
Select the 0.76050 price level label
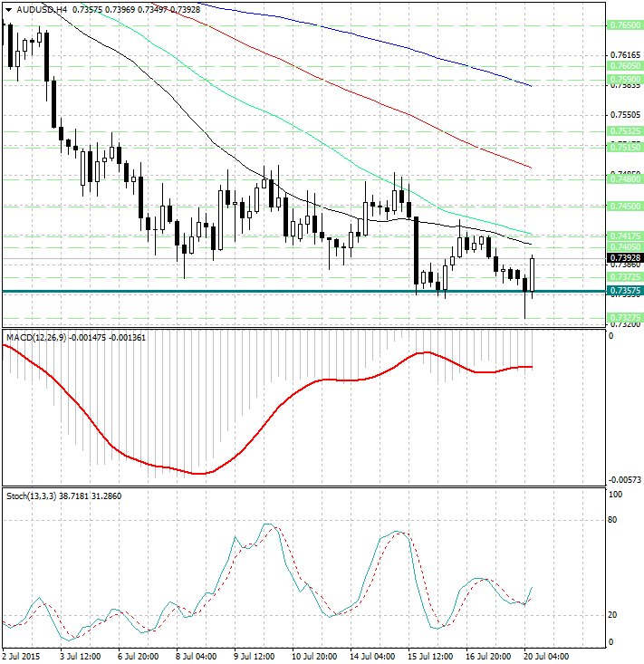pos(625,65)
